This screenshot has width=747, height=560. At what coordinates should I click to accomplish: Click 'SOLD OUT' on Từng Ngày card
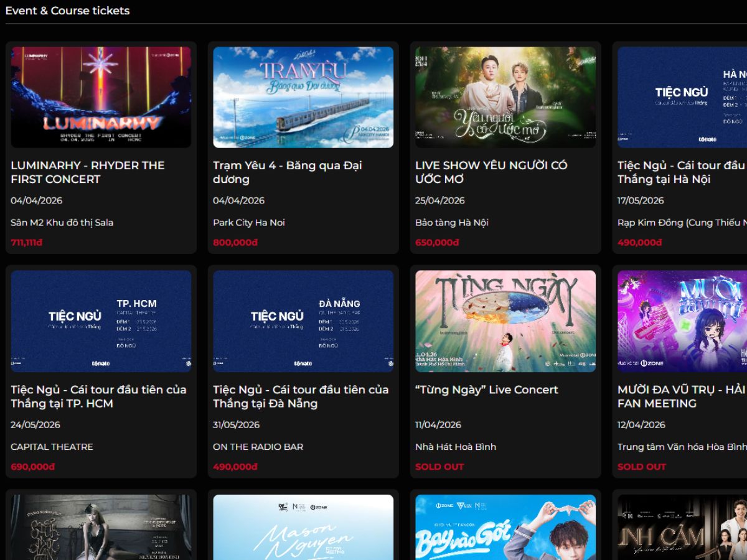439,467
